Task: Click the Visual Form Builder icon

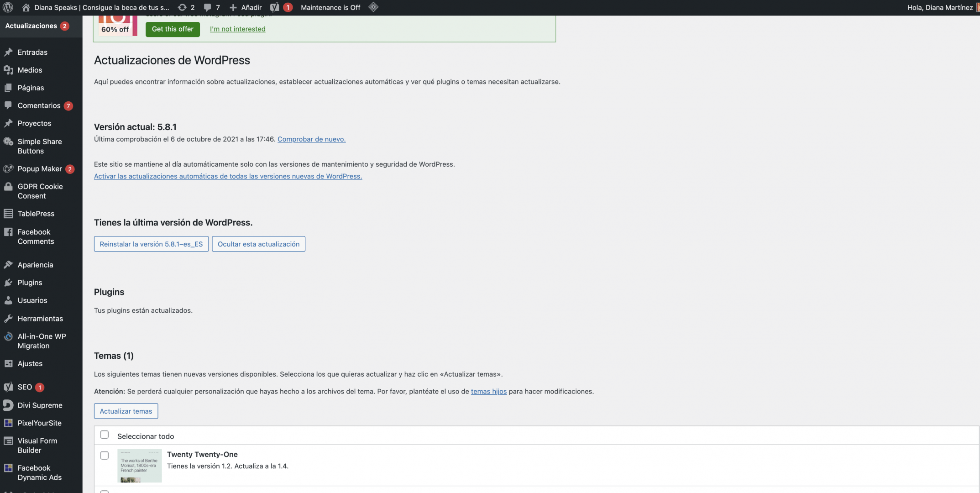Action: pyautogui.click(x=8, y=441)
